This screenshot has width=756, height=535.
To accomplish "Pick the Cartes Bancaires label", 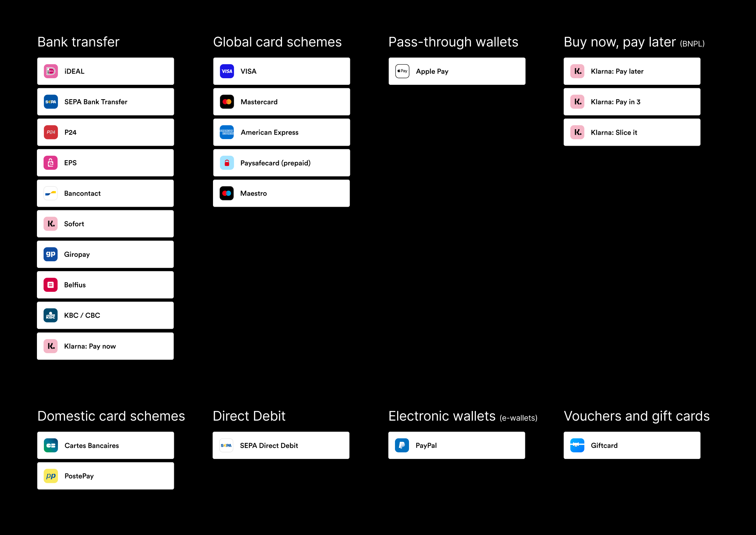I will point(92,445).
